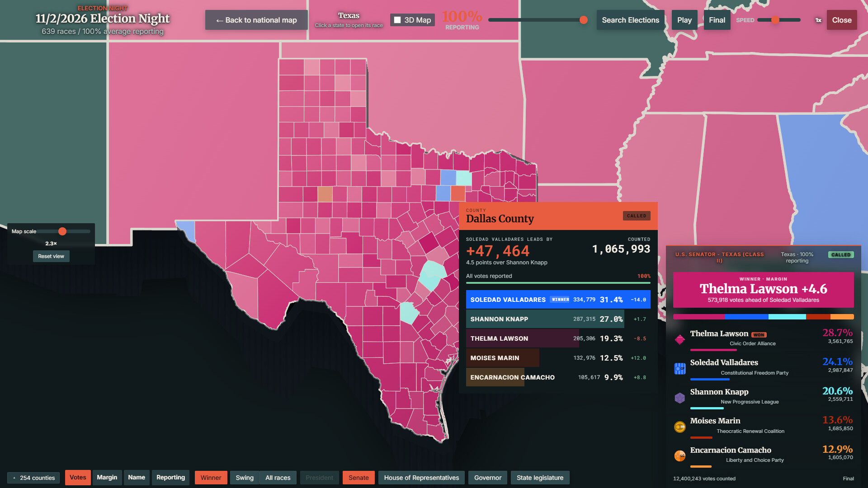
Task: Open State legislature races
Action: pos(540,478)
